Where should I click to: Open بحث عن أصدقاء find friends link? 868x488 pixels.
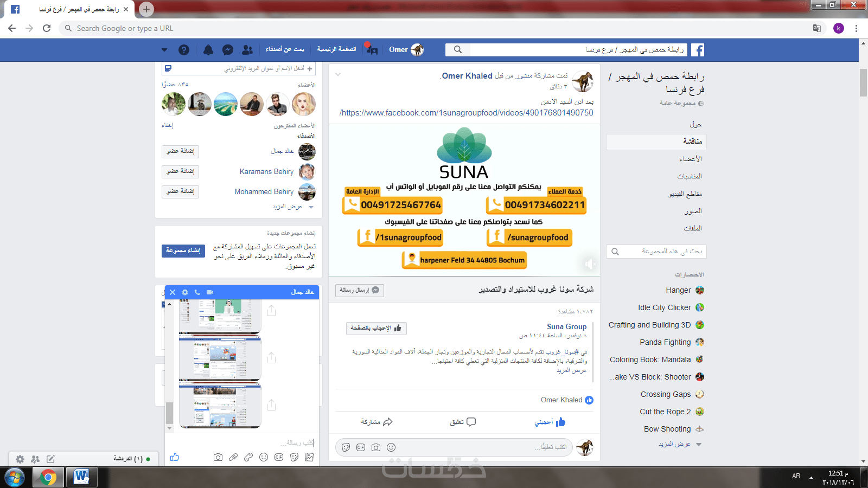[285, 49]
